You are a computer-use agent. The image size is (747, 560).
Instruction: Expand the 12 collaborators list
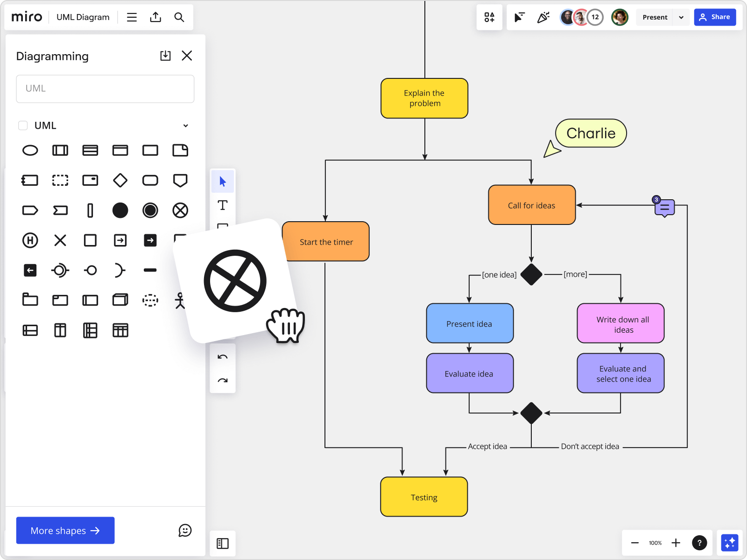(x=595, y=17)
